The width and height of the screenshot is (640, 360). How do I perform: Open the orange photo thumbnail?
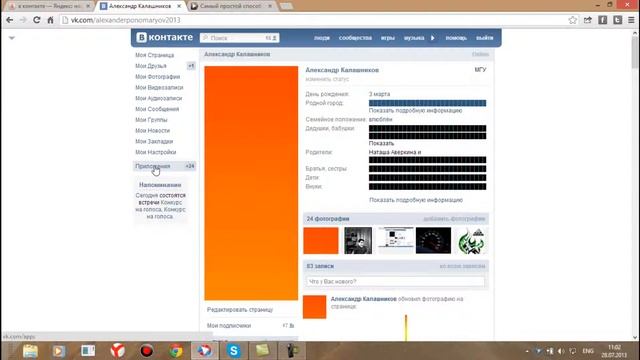[x=321, y=241]
